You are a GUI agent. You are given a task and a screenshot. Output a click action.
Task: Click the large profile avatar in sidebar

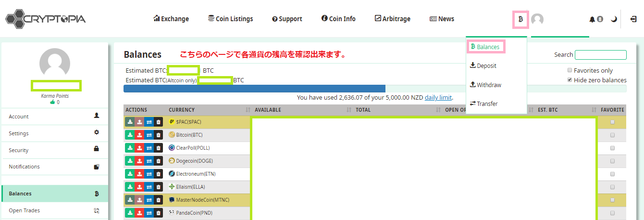point(54,64)
